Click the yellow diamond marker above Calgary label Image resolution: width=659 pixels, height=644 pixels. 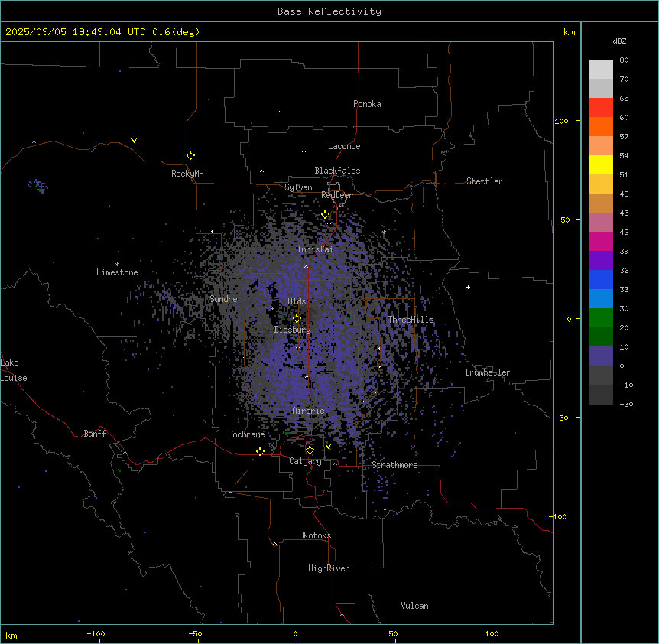coord(310,450)
